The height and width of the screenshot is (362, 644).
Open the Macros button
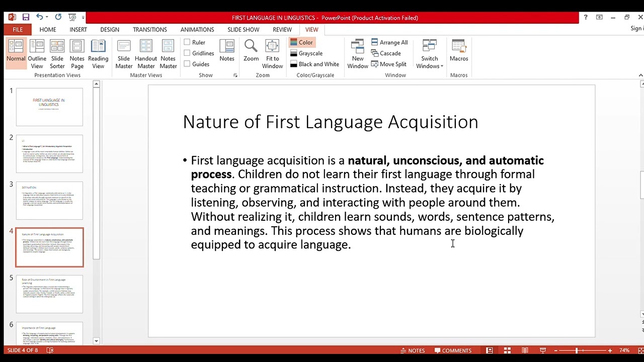[459, 51]
